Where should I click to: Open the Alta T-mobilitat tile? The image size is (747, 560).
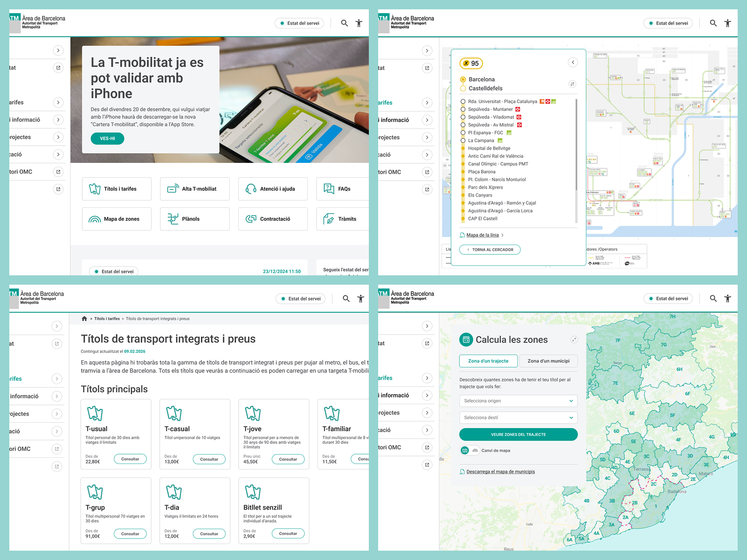pos(195,189)
